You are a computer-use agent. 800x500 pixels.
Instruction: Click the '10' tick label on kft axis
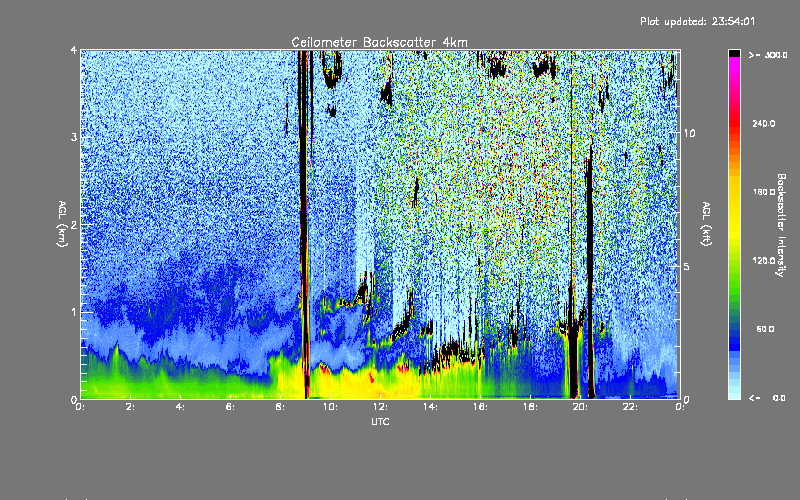(x=689, y=134)
